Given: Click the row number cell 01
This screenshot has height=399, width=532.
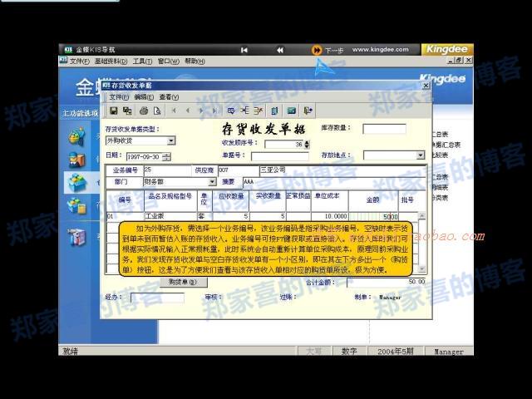Looking at the screenshot, I should pos(126,216).
